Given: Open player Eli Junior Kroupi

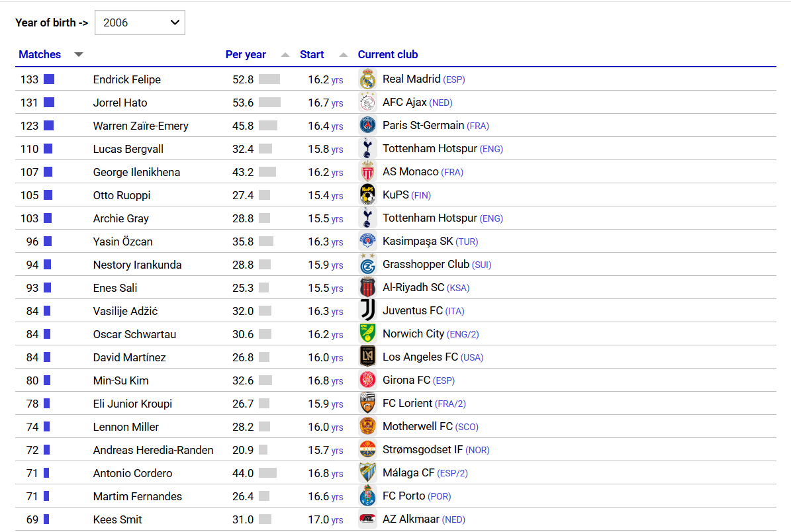Looking at the screenshot, I should [132, 404].
